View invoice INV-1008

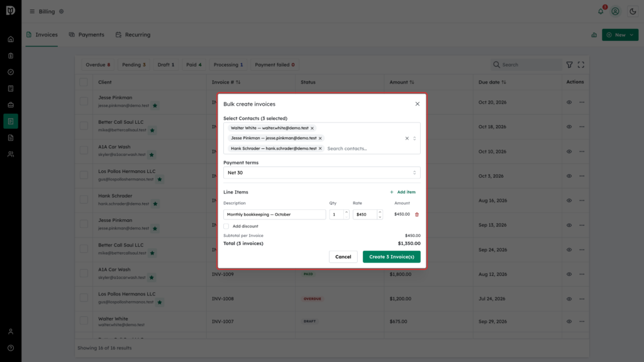coord(569,299)
